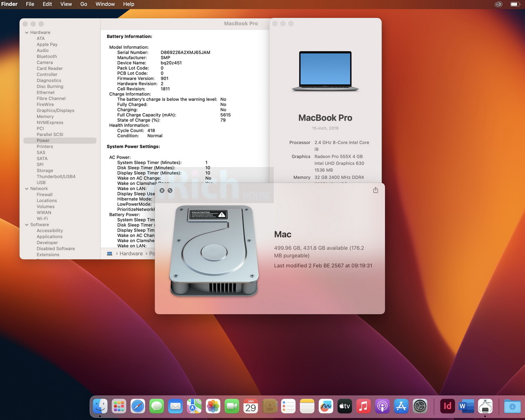Select NVMExpress in the sidebar
Screen dimensions: 525x420
click(x=50, y=123)
